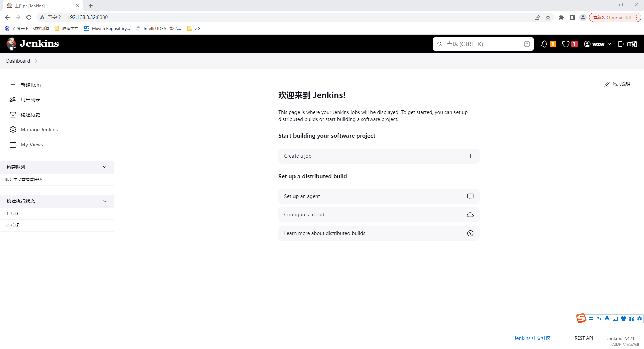Open a new browser tab
This screenshot has width=644, height=349.
(x=91, y=6)
